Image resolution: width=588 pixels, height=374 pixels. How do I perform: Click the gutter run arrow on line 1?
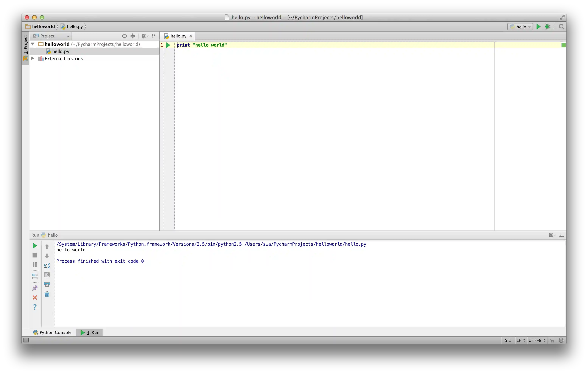[x=168, y=45]
